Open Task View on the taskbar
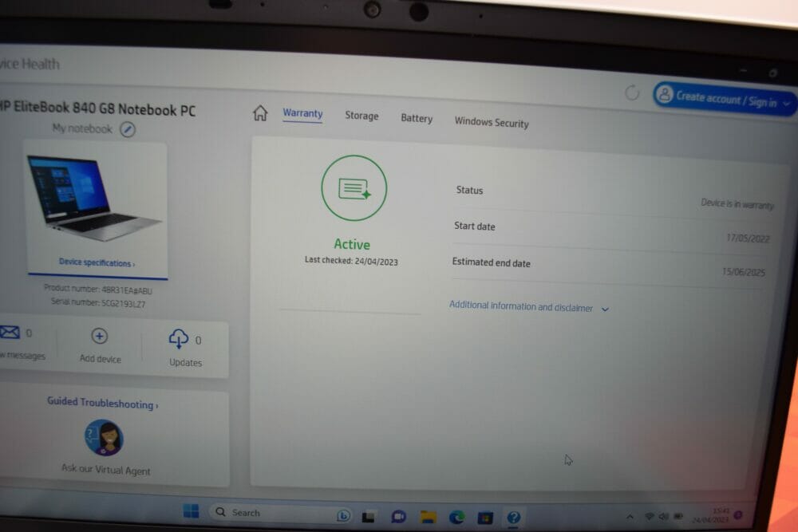Screen dimensions: 798x532 pos(369,517)
